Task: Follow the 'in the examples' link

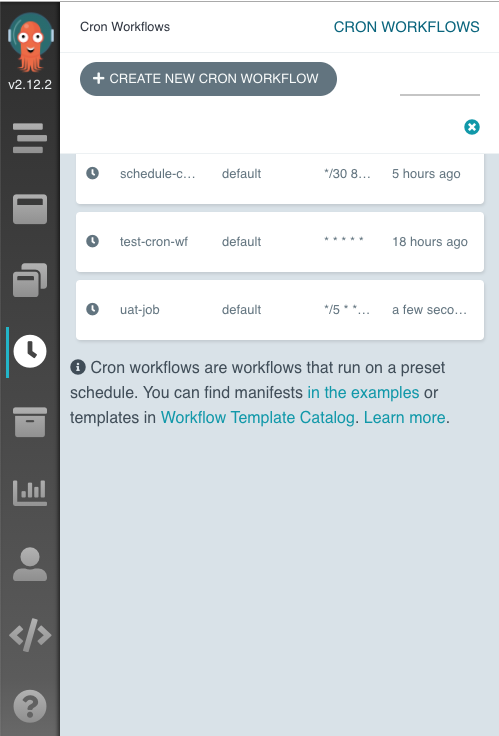Action: pos(363,392)
